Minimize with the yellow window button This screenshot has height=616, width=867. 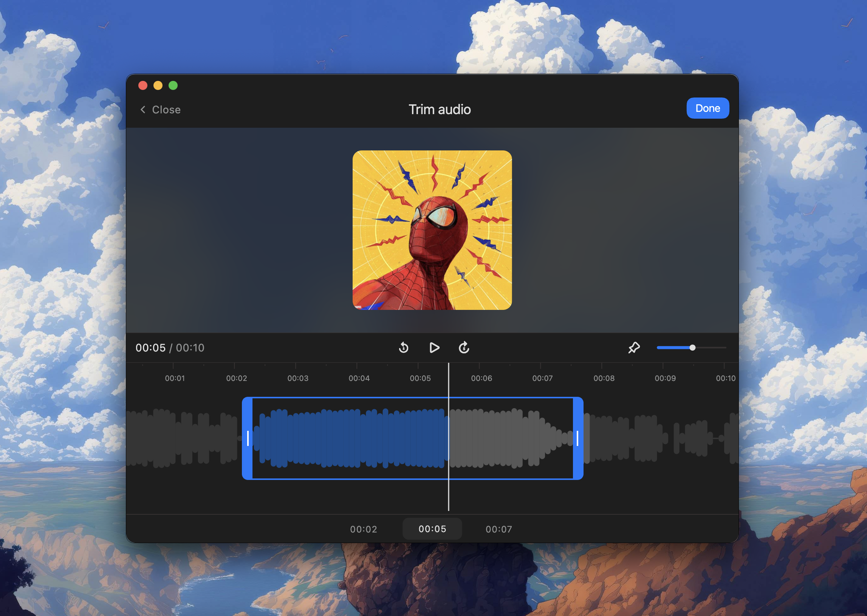[158, 85]
